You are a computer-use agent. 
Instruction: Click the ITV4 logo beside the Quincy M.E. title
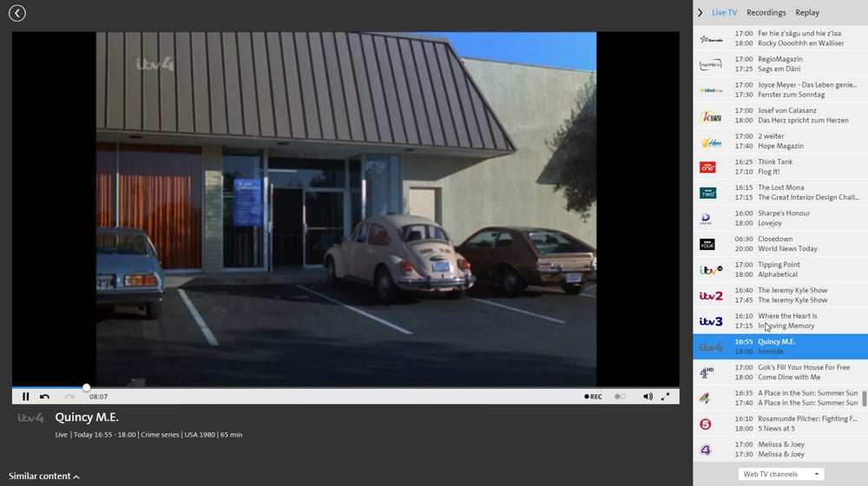pos(30,417)
